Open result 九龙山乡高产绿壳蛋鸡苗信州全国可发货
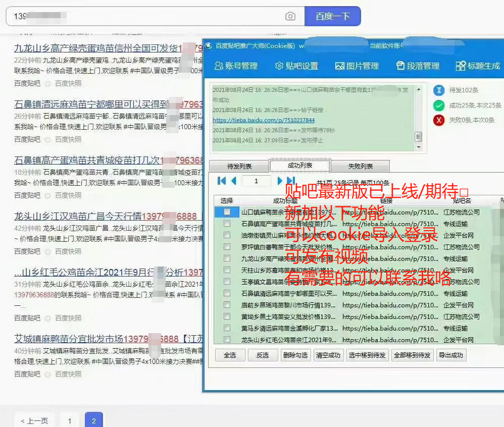This screenshot has height=427, width=504. (x=108, y=48)
